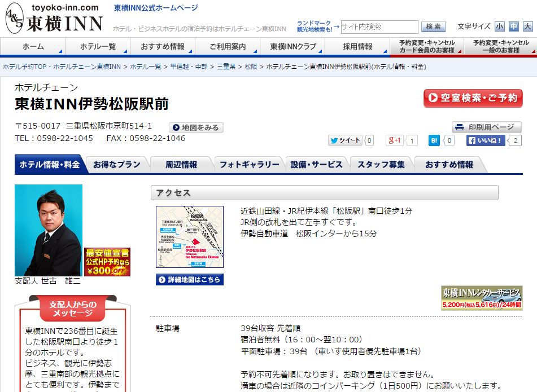Open the 東横INNクラブ menu

[x=293, y=47]
